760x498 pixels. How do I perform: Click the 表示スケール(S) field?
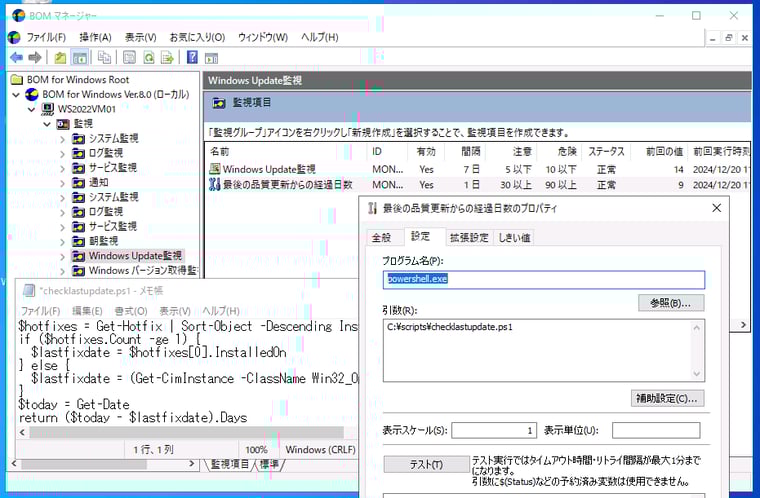click(494, 430)
